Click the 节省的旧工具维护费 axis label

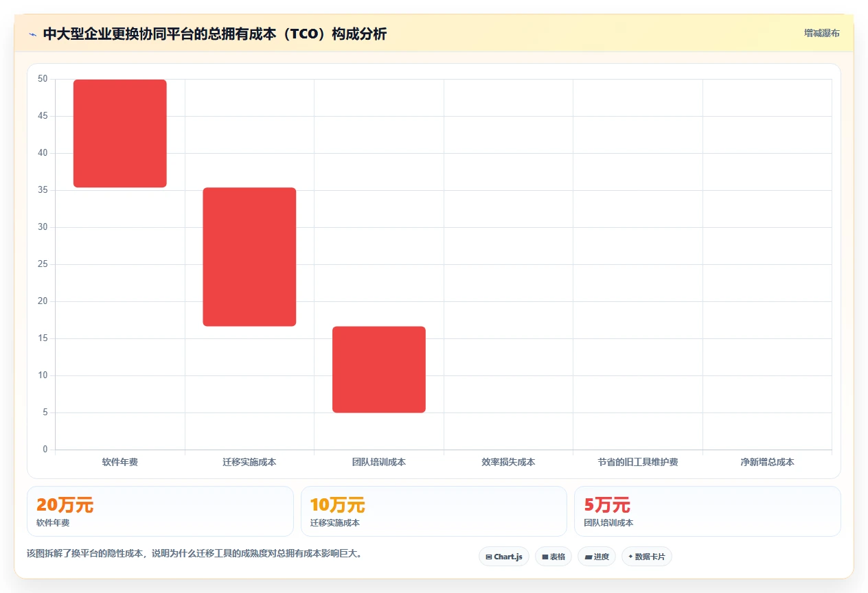(638, 463)
